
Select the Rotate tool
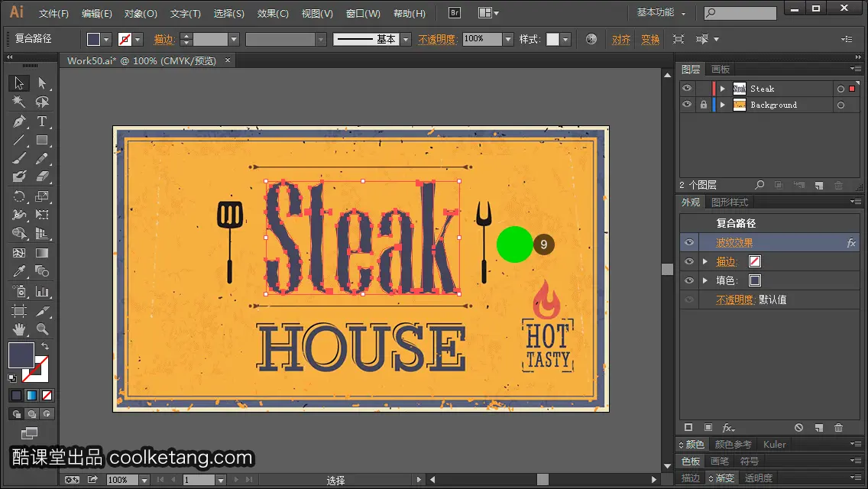19,196
